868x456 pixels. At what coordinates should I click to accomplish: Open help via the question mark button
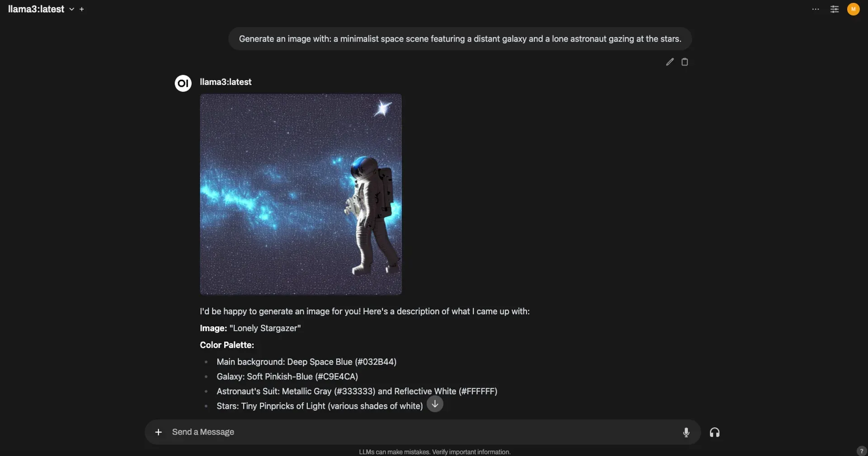[x=861, y=451]
